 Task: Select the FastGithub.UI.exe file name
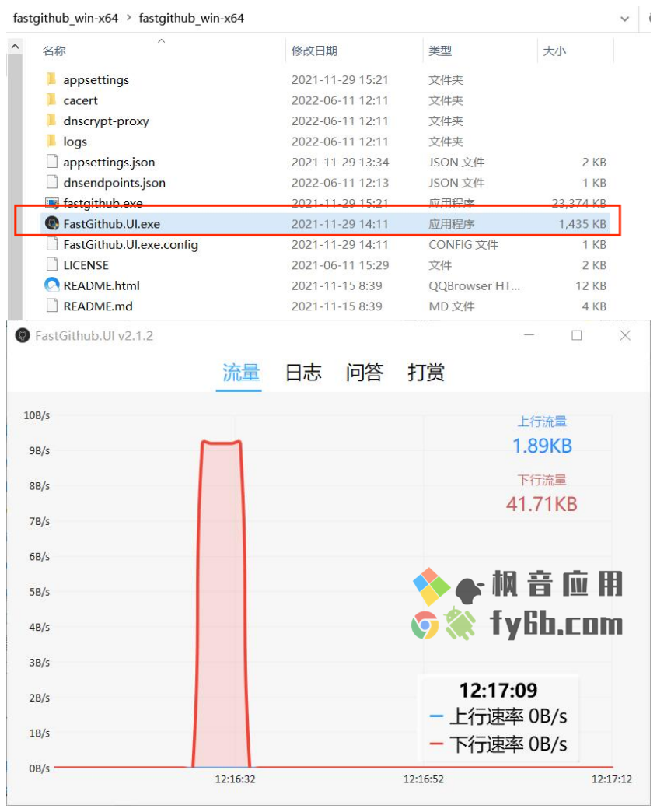click(111, 224)
